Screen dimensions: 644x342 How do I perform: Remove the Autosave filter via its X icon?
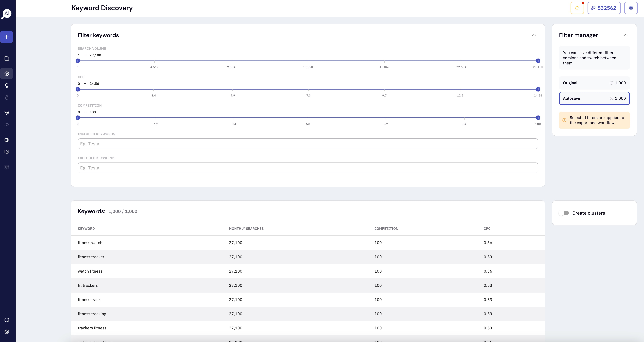pos(612,98)
